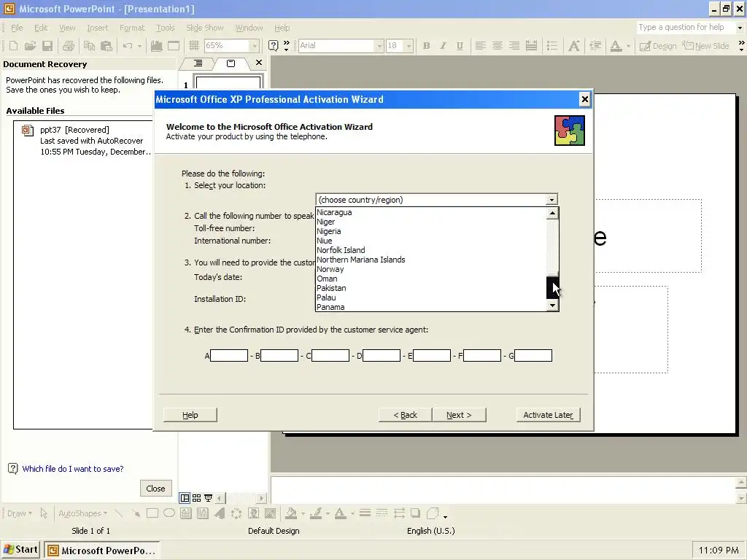
Task: Open 'Which file do I want to save?' link
Action: point(73,469)
